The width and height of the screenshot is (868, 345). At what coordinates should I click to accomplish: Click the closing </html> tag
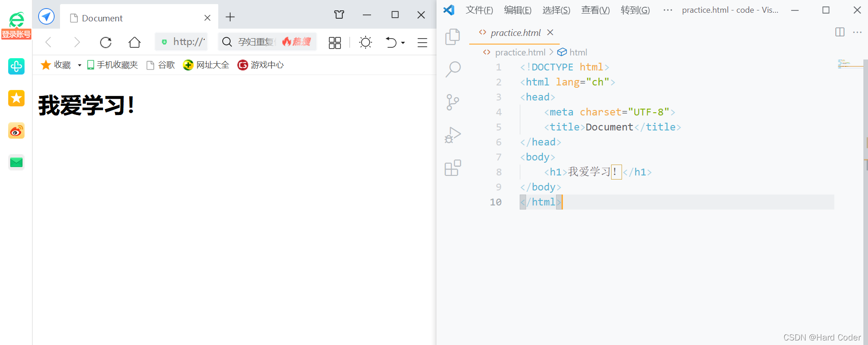tap(541, 202)
